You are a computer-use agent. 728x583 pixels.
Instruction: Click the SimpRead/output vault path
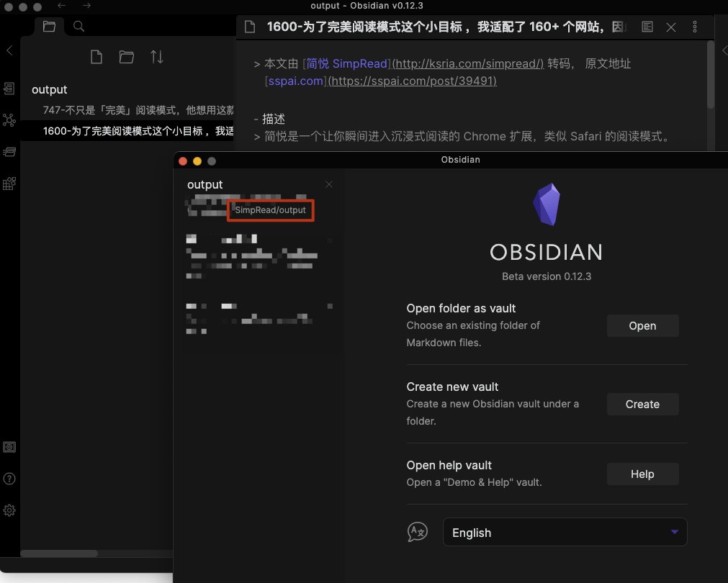pyautogui.click(x=270, y=210)
